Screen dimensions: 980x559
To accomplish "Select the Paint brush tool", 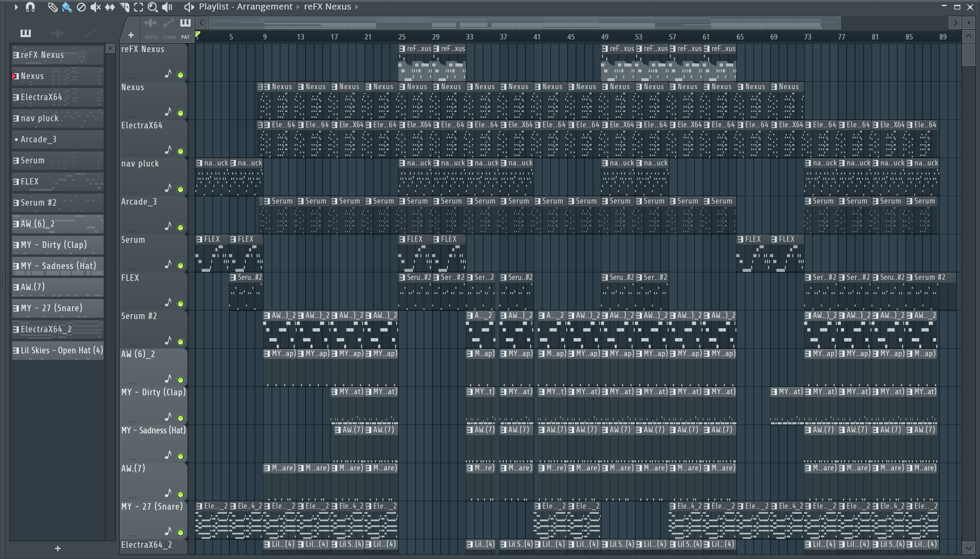I will (x=67, y=7).
